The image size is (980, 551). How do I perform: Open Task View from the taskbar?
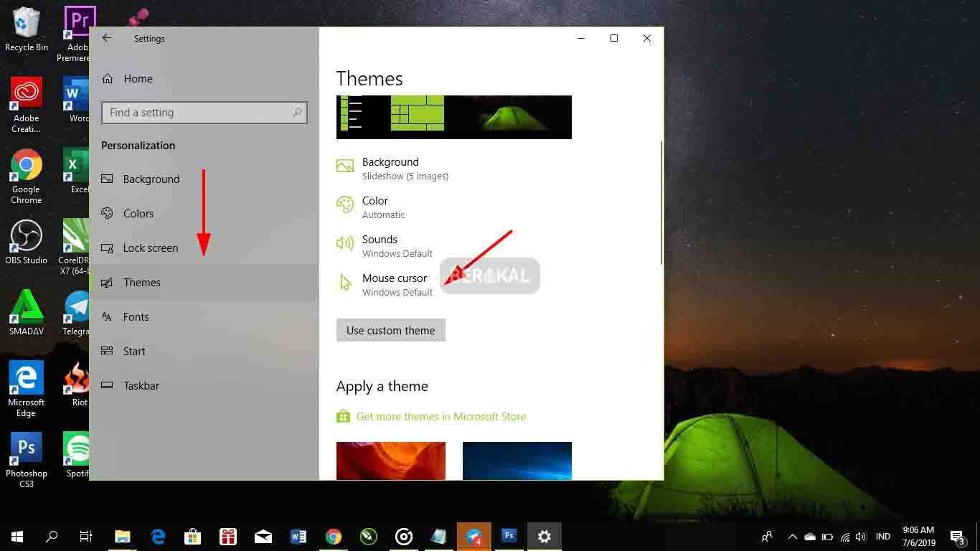tap(86, 536)
